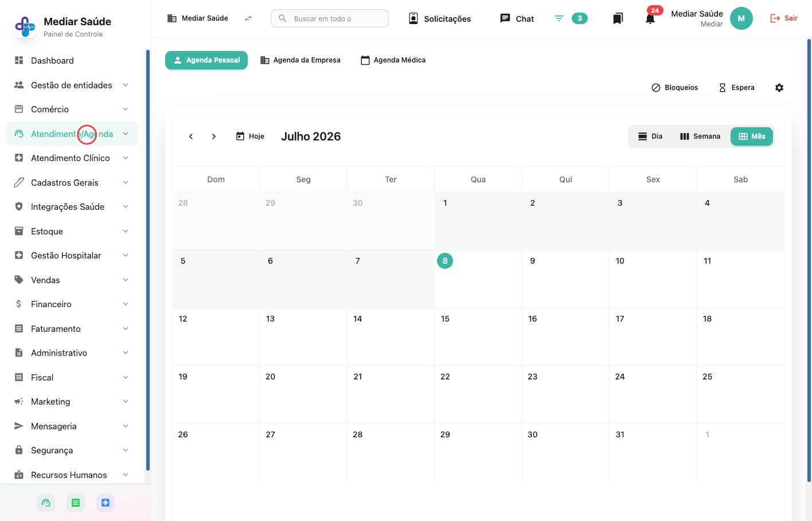The height and width of the screenshot is (521, 812).
Task: Click the Mediar Saúde company selector in top bar
Action: [x=198, y=18]
